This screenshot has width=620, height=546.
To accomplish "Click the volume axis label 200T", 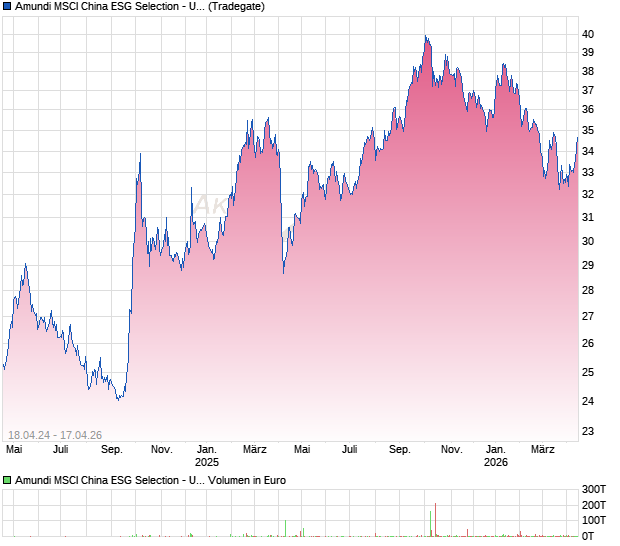I will (594, 505).
